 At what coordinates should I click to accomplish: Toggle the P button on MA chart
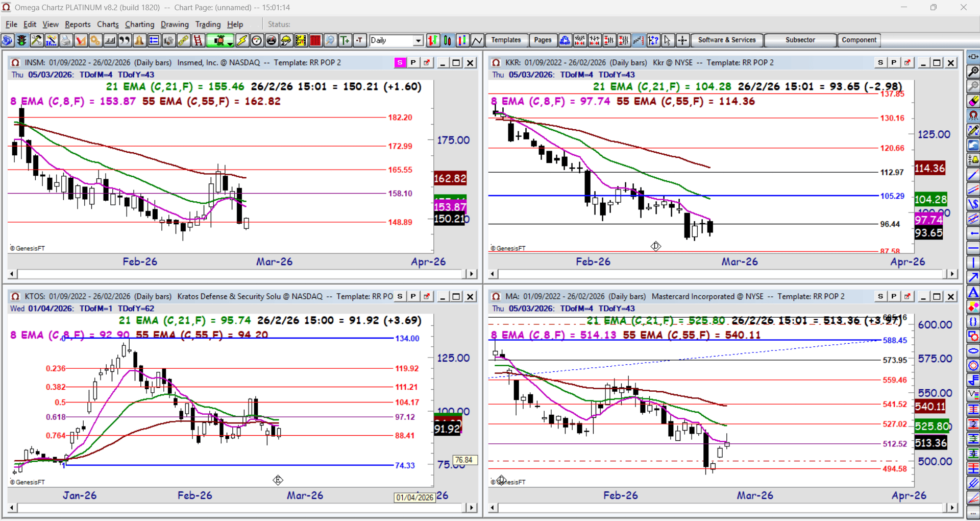[x=894, y=296]
